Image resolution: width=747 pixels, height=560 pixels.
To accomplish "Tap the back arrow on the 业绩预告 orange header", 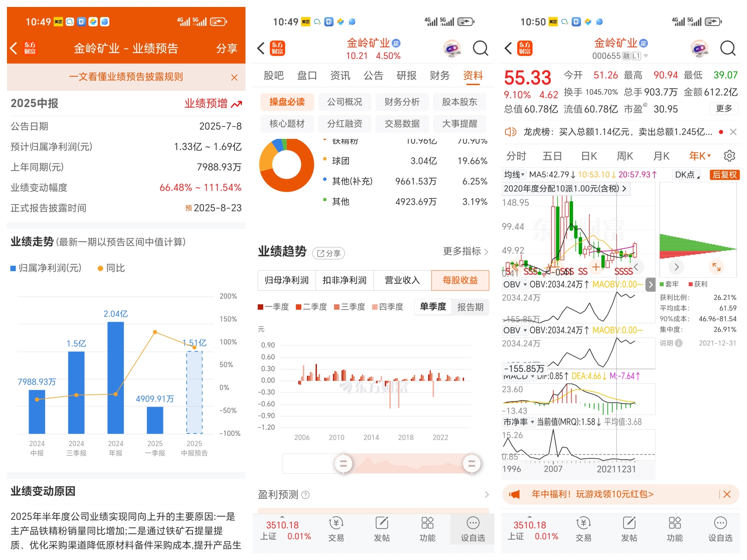I will 13,48.
